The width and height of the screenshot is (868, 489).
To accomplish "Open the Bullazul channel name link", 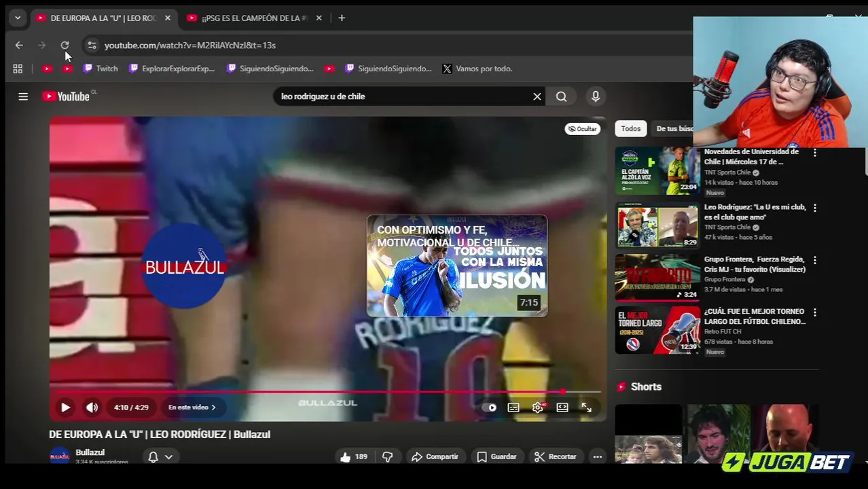I will (90, 452).
